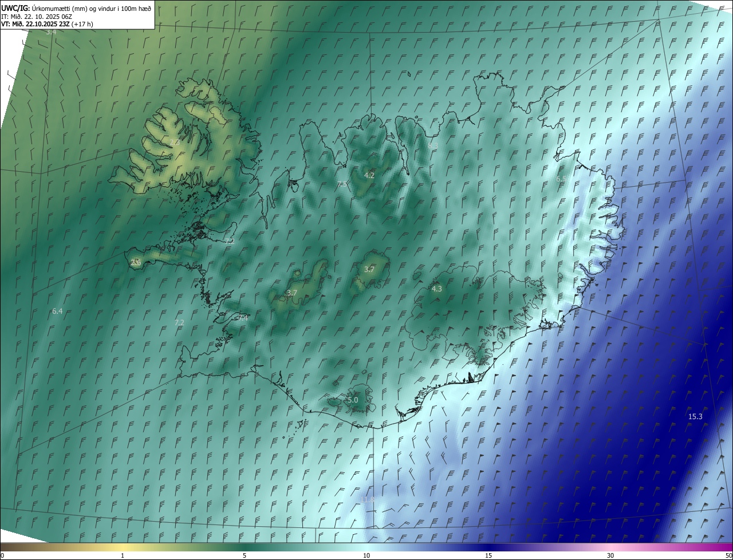Click the brown start of the colour scale bar
Screen dimensions: 733x560
point(7,547)
